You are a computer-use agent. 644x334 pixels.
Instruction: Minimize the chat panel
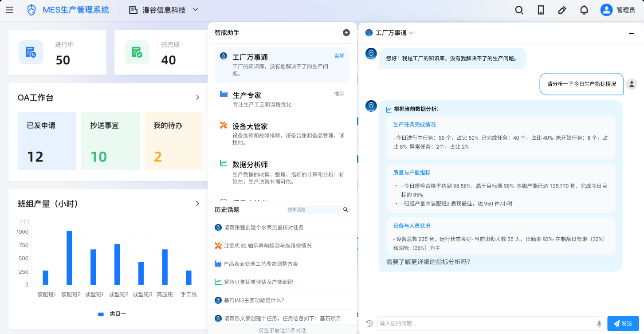[632, 33]
